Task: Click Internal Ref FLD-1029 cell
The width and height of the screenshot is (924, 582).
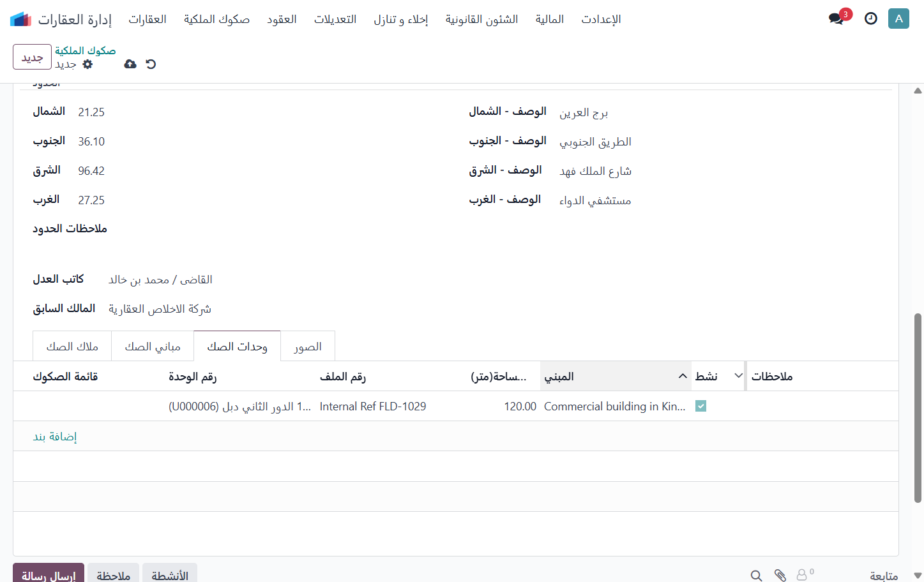Action: tap(373, 406)
